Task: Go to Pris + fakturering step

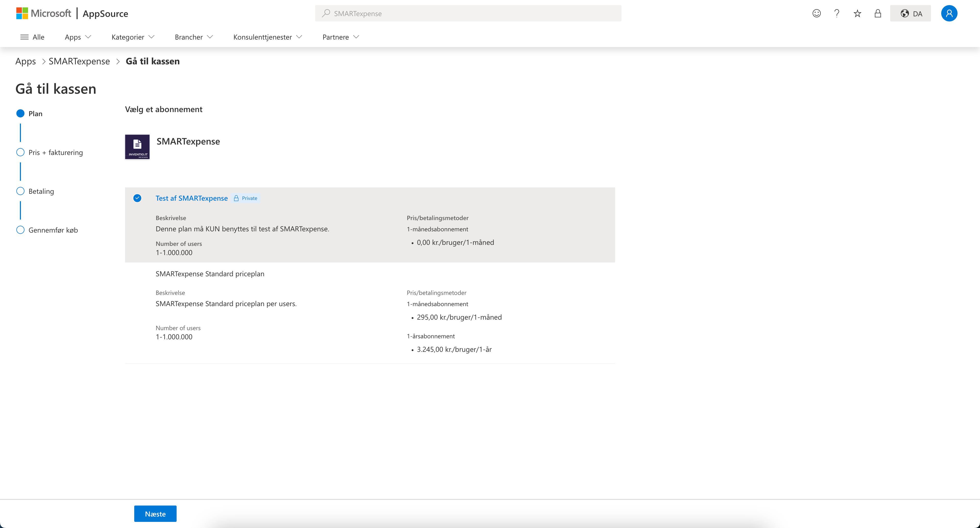Action: 55,152
